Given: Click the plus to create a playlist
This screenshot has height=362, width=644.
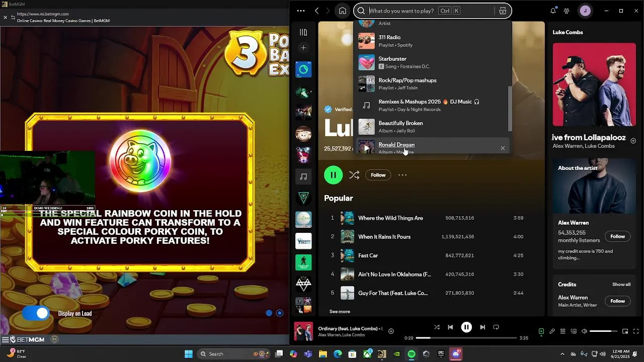Looking at the screenshot, I should point(303,48).
